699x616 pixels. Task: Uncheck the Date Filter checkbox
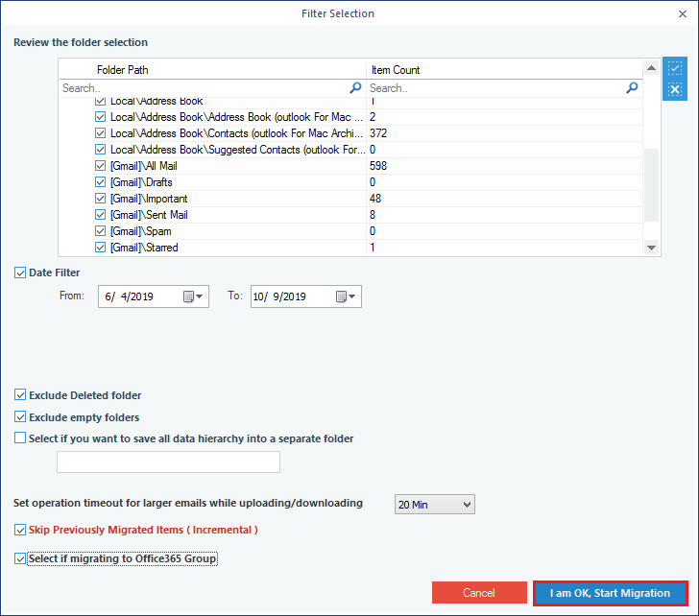[x=21, y=272]
